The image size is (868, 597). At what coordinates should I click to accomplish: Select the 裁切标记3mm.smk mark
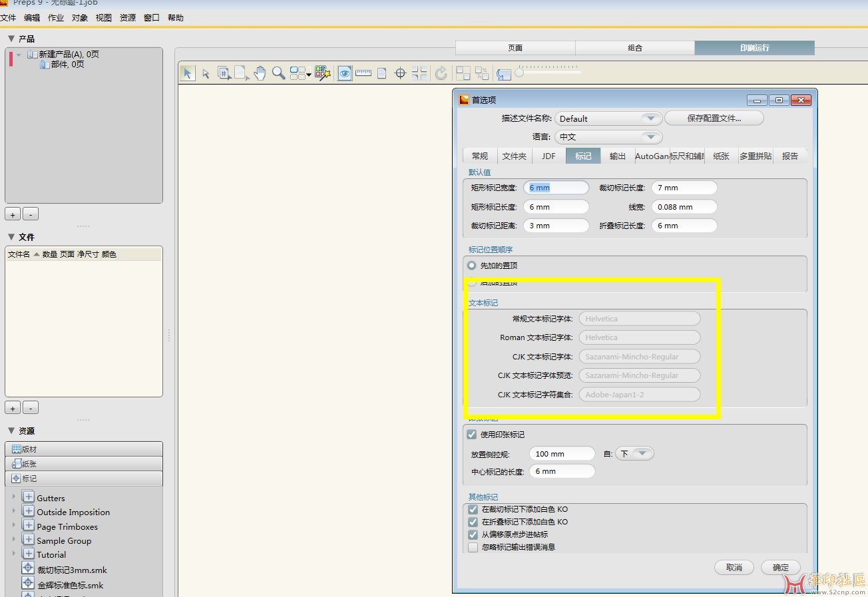[x=72, y=570]
